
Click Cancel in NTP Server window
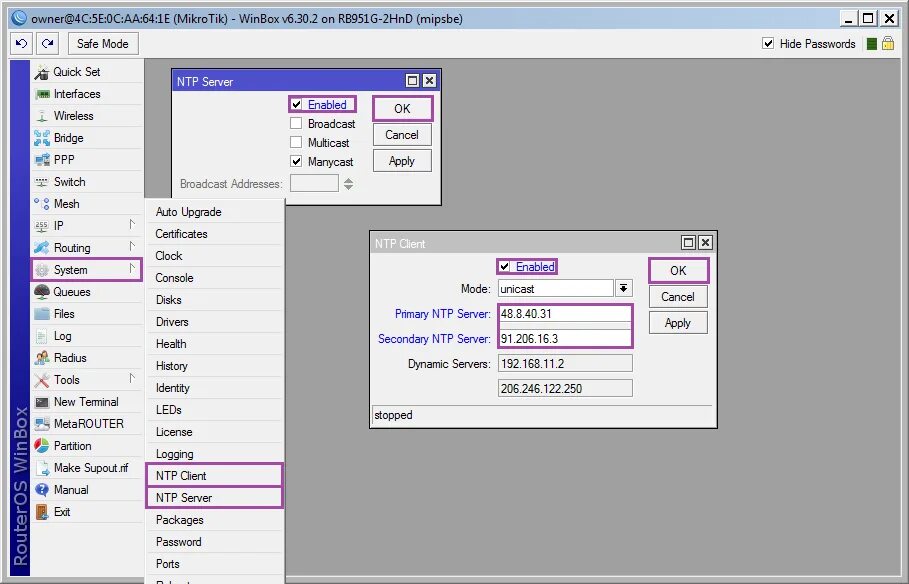coord(402,135)
